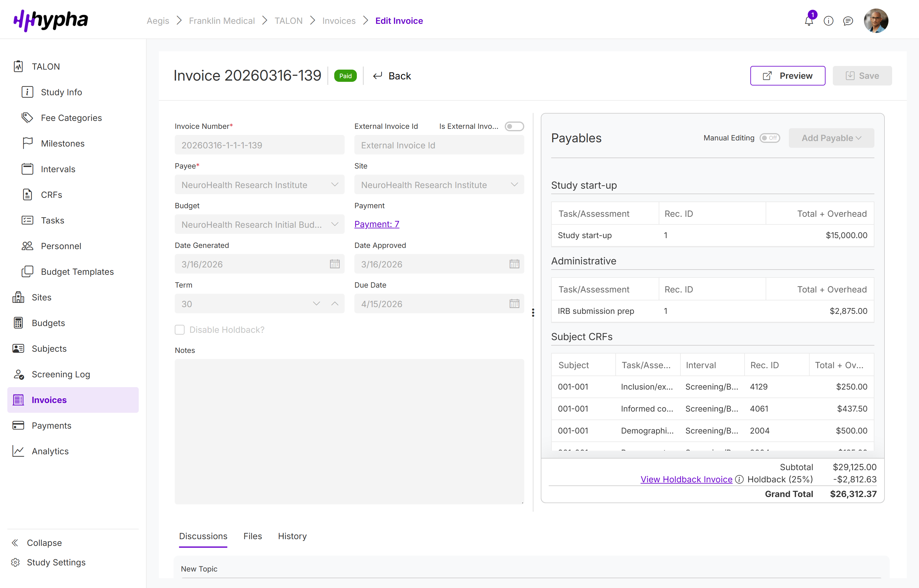Select the Milestones sidebar icon
This screenshot has width=919, height=588.
pyautogui.click(x=27, y=143)
